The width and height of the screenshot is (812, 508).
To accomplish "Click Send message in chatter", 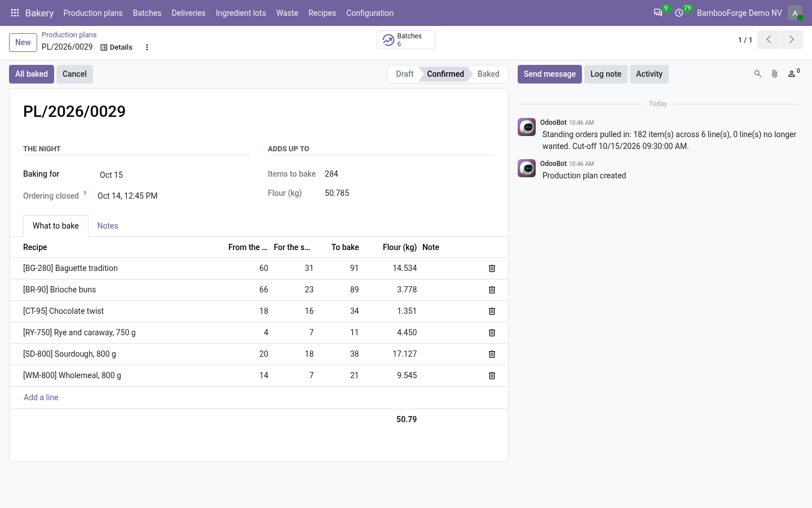I will [x=550, y=74].
